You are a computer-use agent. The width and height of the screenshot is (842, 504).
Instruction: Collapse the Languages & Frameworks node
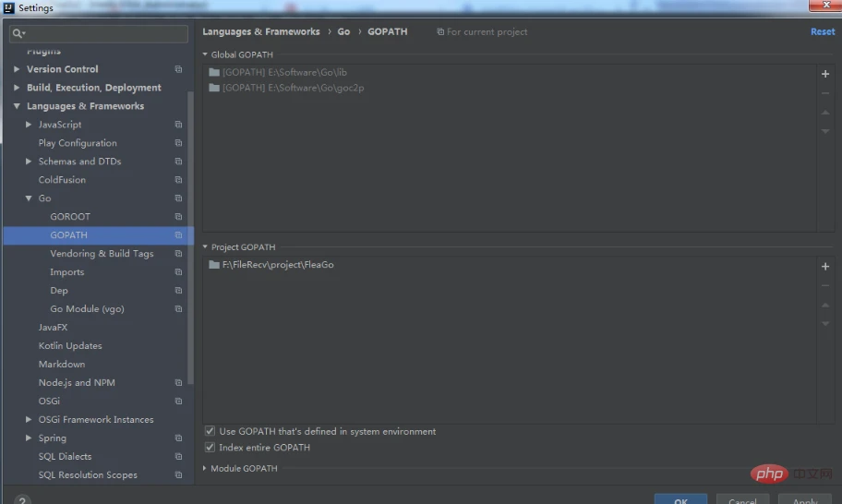pos(17,106)
